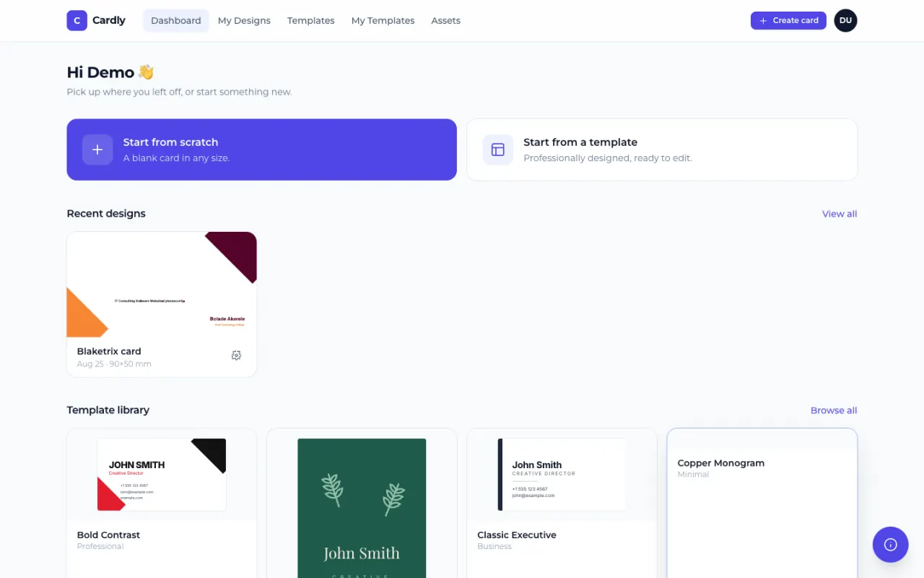This screenshot has width=924, height=578.
Task: Click the 'Minimal' category label under Copper Monogram
Action: pyautogui.click(x=693, y=475)
